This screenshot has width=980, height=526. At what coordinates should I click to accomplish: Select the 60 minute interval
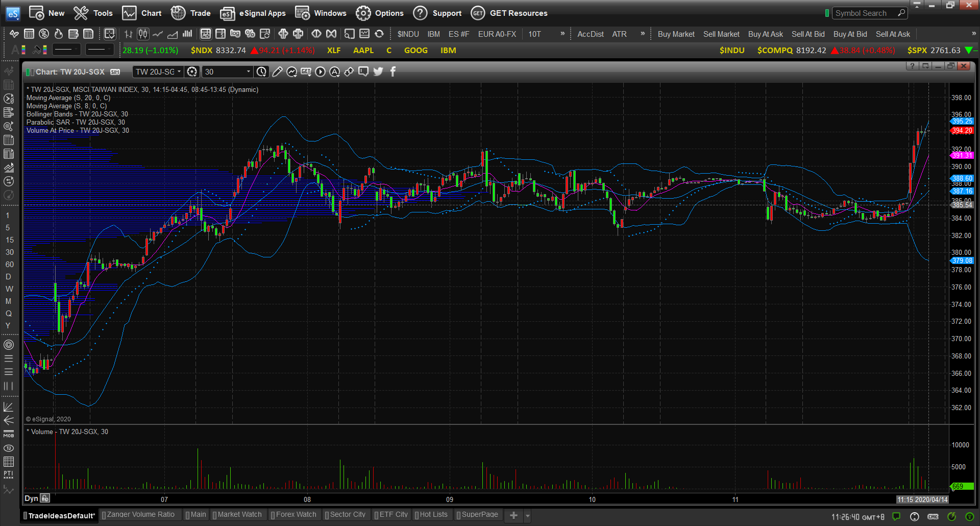(x=9, y=264)
